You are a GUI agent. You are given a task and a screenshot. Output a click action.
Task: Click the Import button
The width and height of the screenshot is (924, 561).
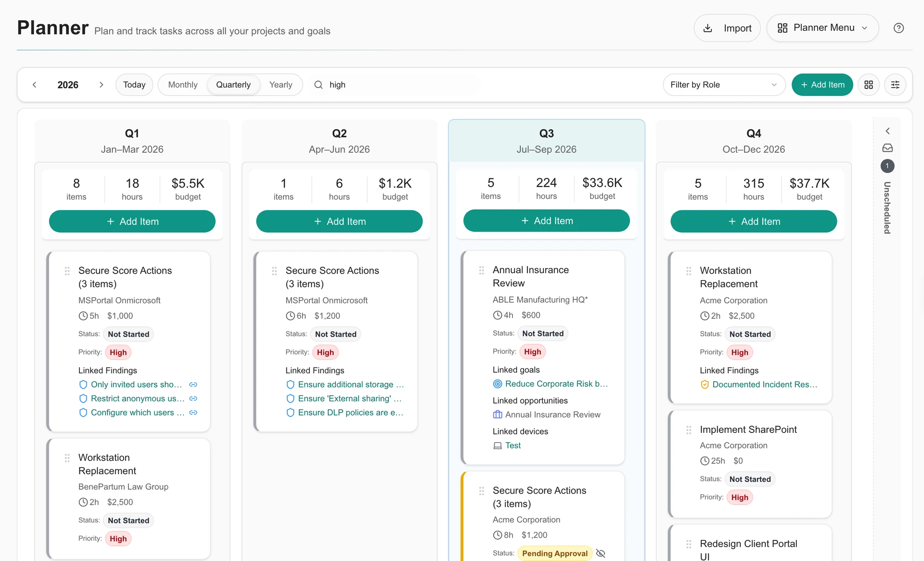click(727, 28)
